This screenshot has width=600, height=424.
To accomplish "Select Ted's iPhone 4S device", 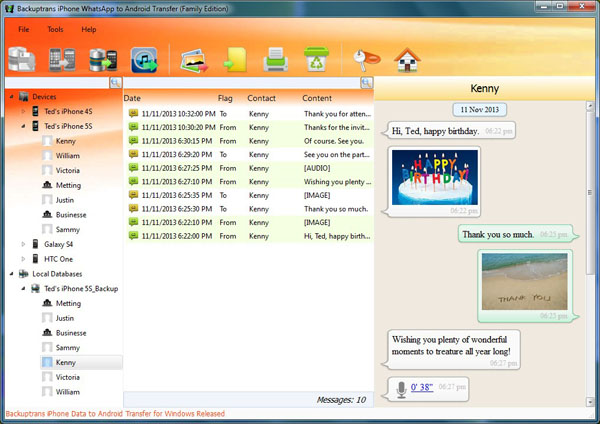I will (x=68, y=111).
